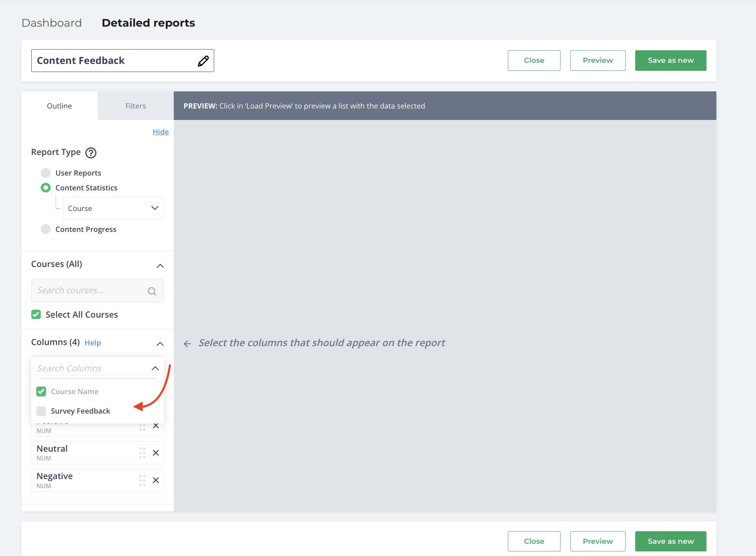Close the Search Columns dropdown chevron
The width and height of the screenshot is (756, 556).
coord(155,368)
